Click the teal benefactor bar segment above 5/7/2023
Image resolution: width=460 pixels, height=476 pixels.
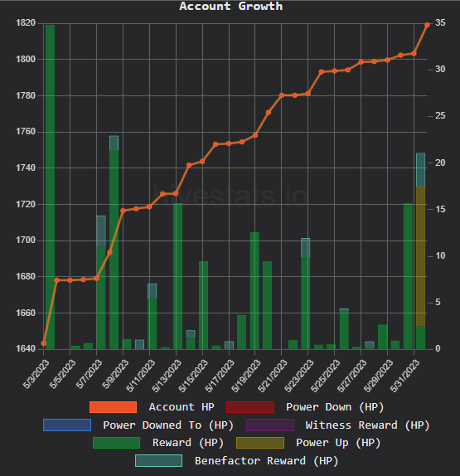pyautogui.click(x=101, y=231)
